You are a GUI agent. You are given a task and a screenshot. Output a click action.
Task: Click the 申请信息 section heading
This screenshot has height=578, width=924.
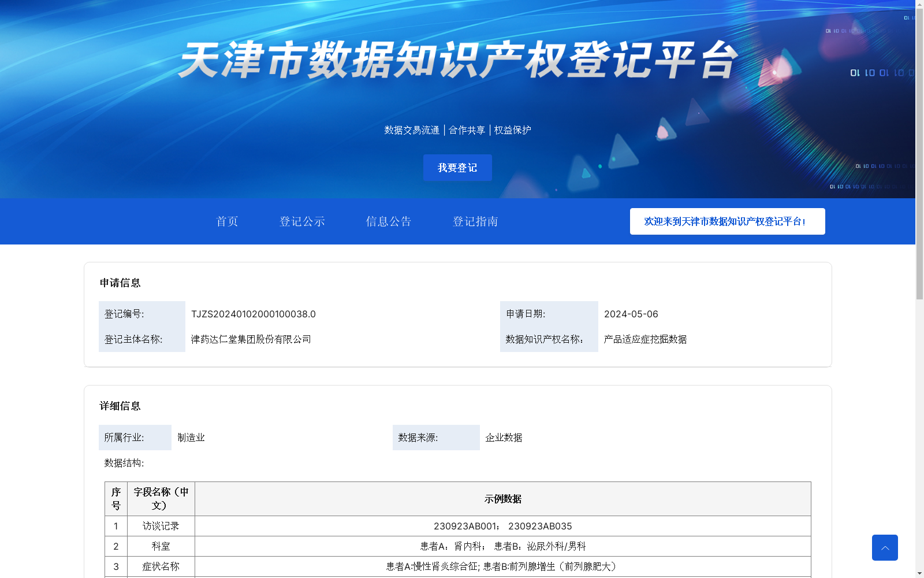[x=120, y=283]
